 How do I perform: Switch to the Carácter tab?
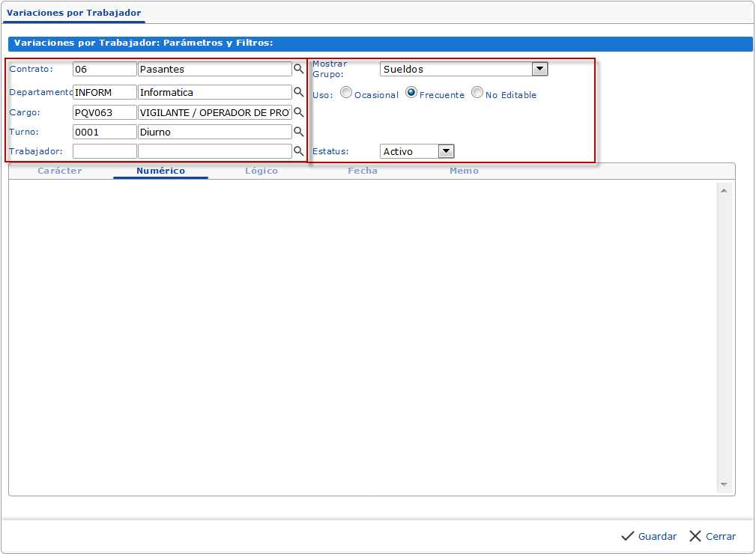coord(60,171)
